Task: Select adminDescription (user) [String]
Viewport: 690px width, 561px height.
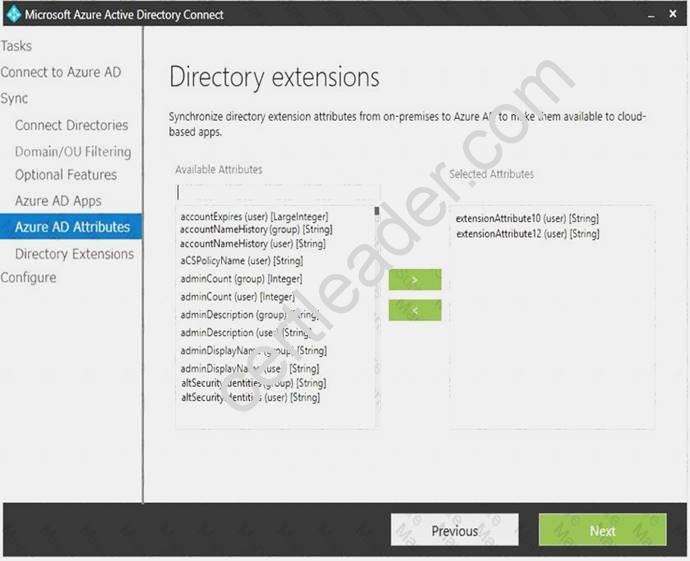Action: pyautogui.click(x=246, y=333)
